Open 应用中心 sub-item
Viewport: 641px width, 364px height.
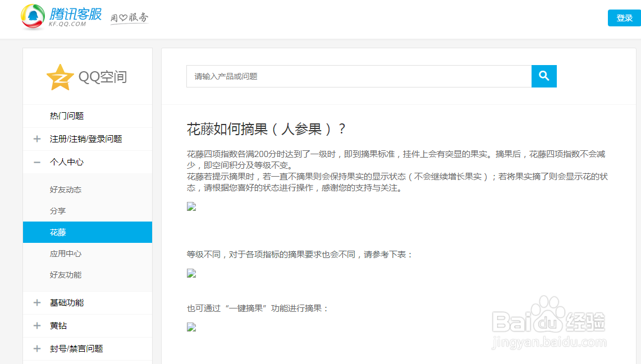click(66, 254)
